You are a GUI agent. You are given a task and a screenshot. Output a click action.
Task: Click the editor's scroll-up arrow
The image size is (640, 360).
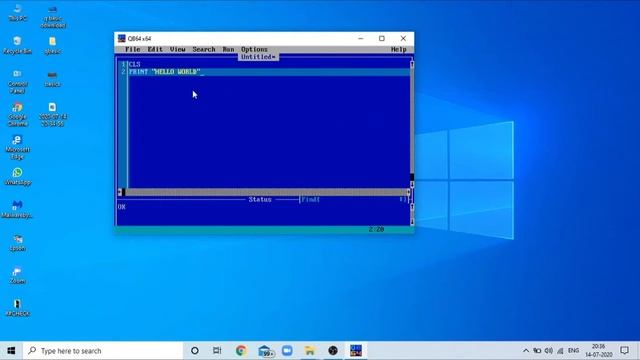point(412,64)
